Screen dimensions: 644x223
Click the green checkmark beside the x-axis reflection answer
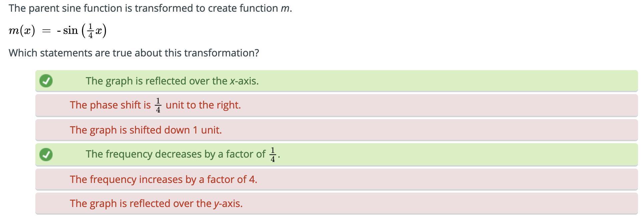46,81
